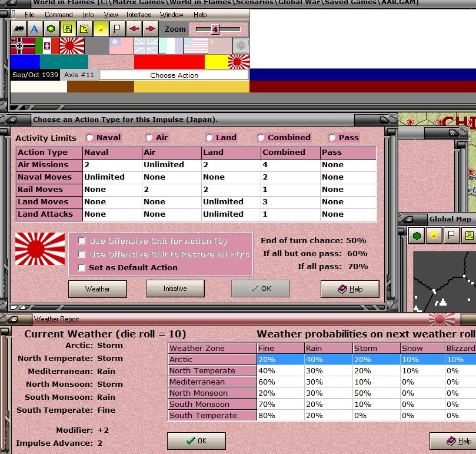Select the German flag in flag row
Viewport: 476px width, 454px height.
(x=23, y=46)
